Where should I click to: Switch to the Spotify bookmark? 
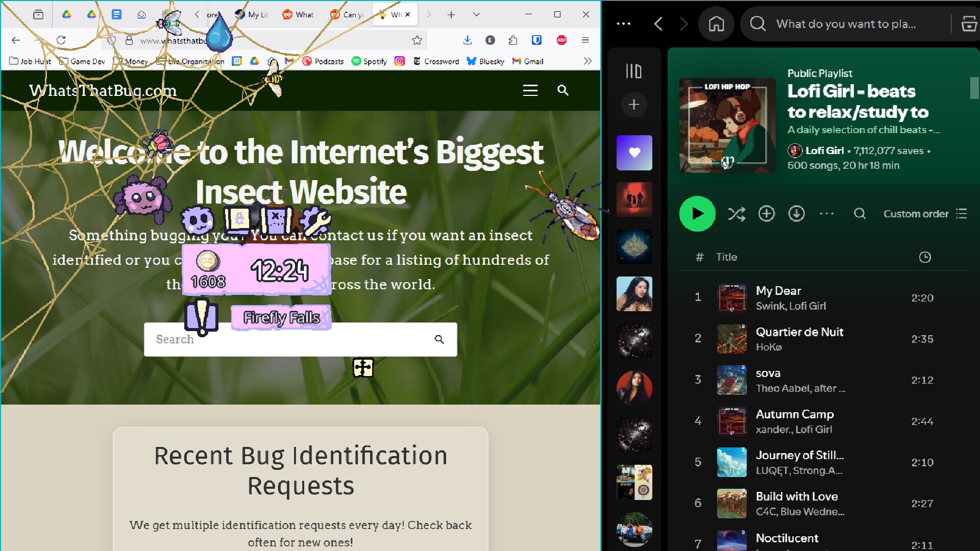(x=370, y=61)
